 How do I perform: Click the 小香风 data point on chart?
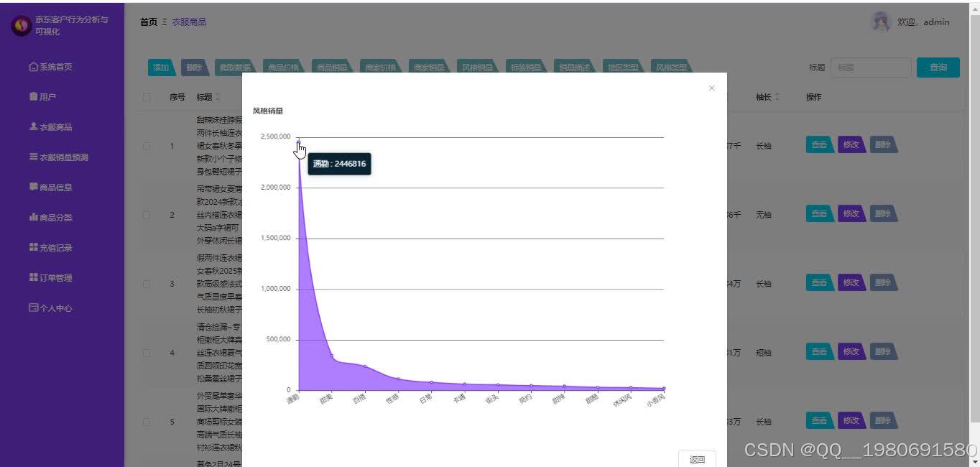[x=664, y=389]
